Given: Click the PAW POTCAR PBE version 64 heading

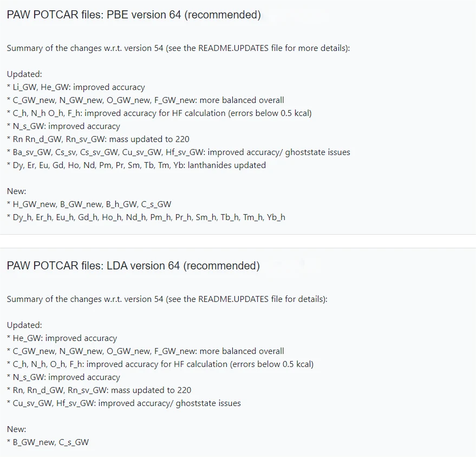Looking at the screenshot, I should 134,15.
